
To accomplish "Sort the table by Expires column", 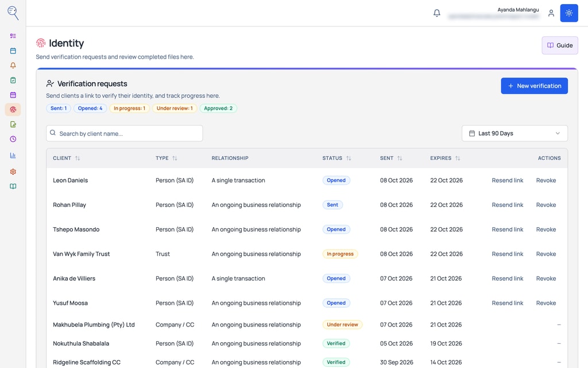I will pos(445,158).
